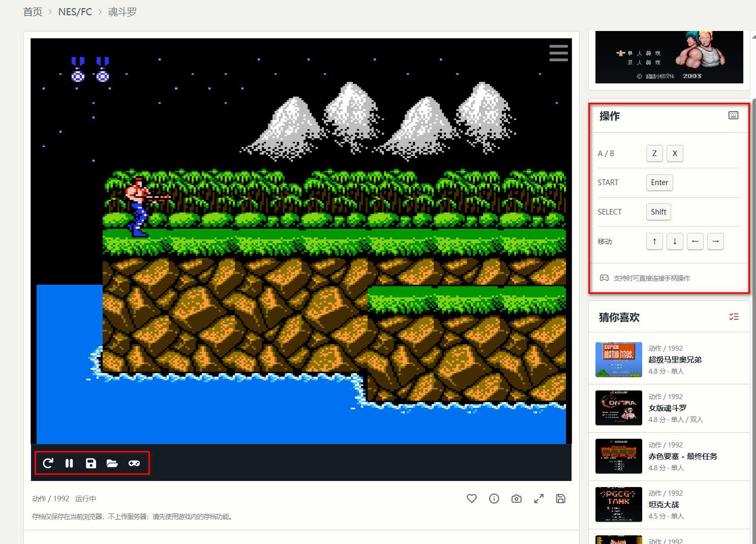This screenshot has width=756, height=544.
Task: Click the up arrow movement key
Action: pos(654,241)
